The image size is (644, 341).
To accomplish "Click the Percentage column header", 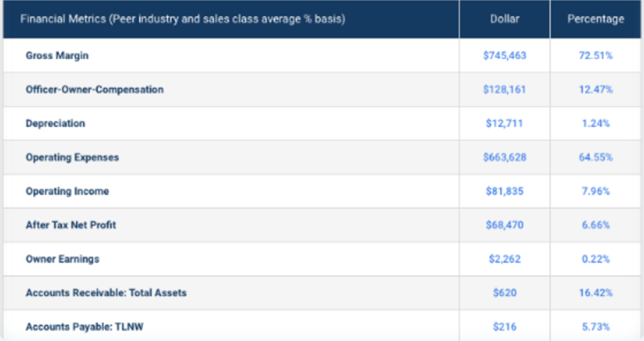I will click(596, 19).
